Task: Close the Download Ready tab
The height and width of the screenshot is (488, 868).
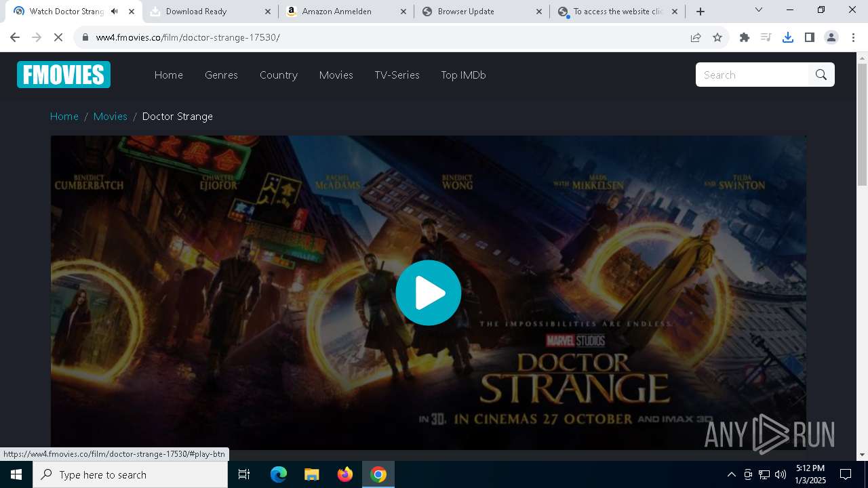Action: [x=267, y=12]
